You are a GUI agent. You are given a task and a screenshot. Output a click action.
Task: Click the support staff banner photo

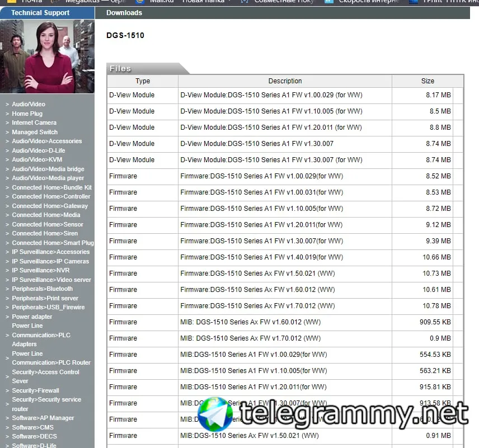pos(48,56)
